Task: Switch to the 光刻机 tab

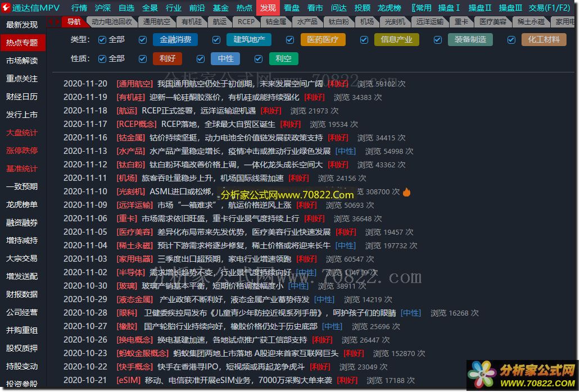Action: click(395, 22)
